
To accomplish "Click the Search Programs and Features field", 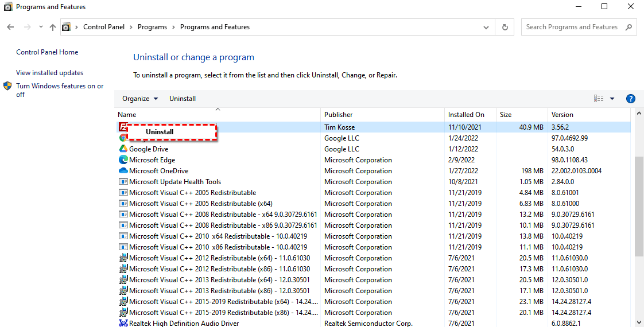I will (x=572, y=27).
